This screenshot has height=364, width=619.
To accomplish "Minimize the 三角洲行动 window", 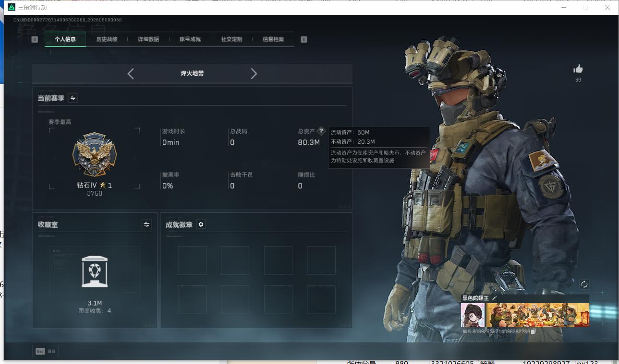I will point(564,7).
